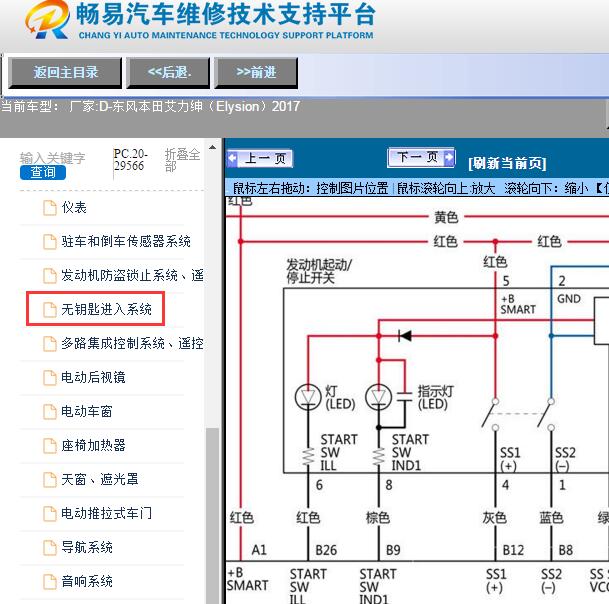Click the document icon beside 座椅加热器
The width and height of the screenshot is (609, 604).
pos(50,446)
